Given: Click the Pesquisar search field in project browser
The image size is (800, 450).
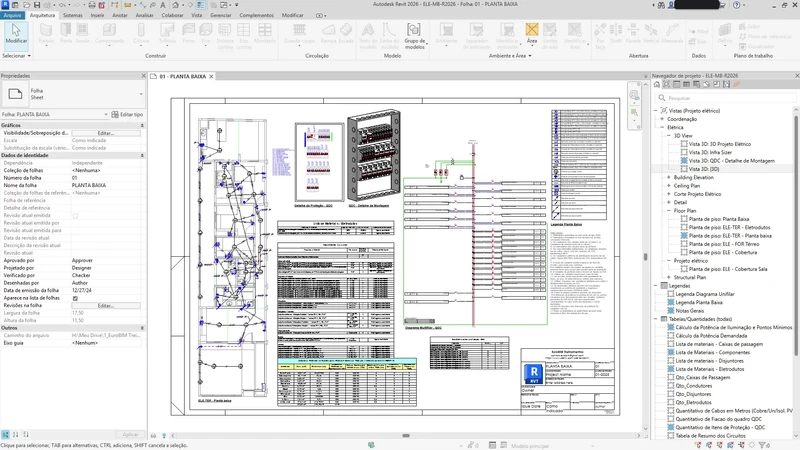Looking at the screenshot, I should coord(726,97).
